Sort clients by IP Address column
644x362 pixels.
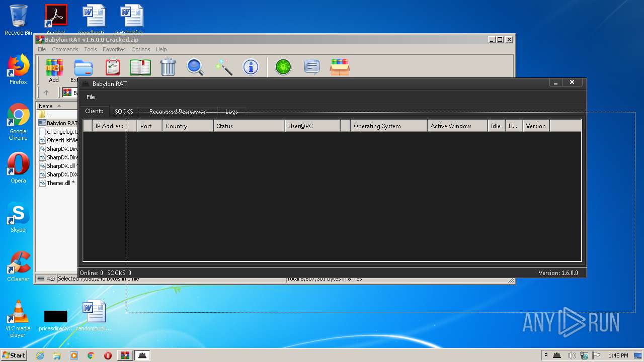point(115,126)
